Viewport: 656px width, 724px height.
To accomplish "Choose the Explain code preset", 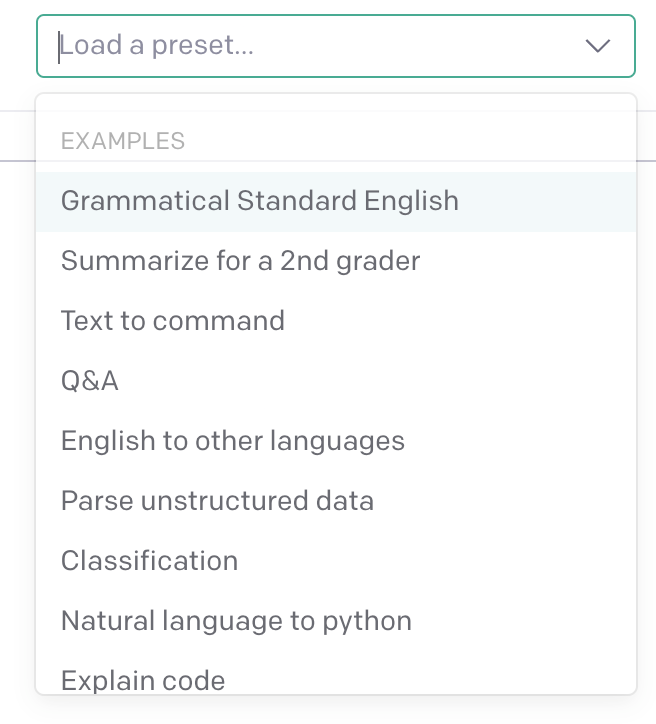I will pyautogui.click(x=143, y=680).
